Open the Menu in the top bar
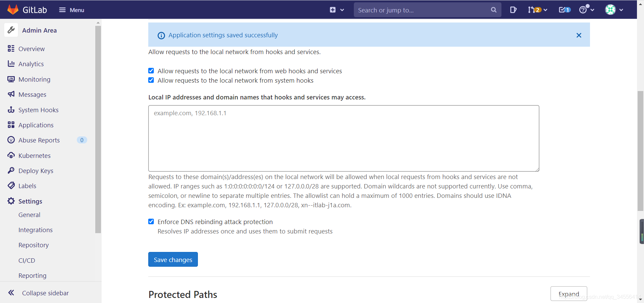The width and height of the screenshot is (644, 303). [71, 10]
